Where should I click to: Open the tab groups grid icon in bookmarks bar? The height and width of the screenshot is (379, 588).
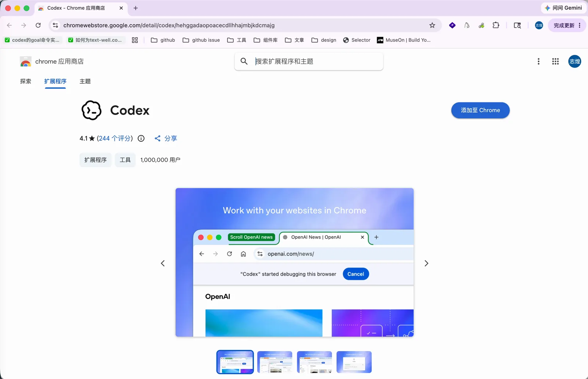coord(135,40)
